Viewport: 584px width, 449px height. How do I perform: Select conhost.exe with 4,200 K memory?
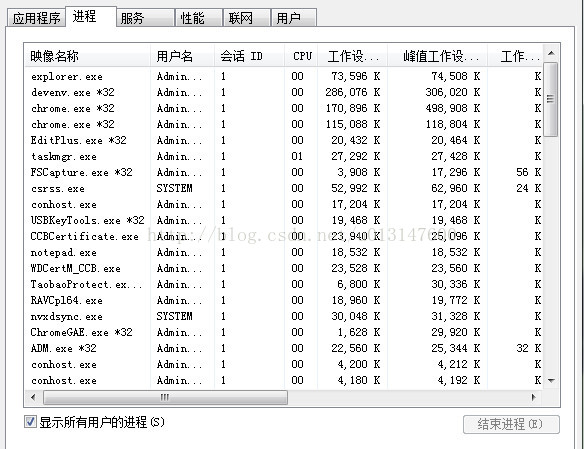284,364
